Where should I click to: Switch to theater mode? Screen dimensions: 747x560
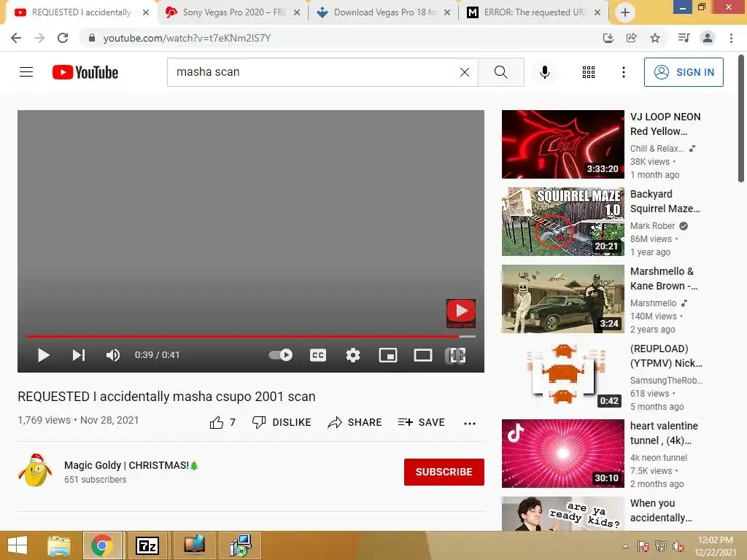[422, 355]
